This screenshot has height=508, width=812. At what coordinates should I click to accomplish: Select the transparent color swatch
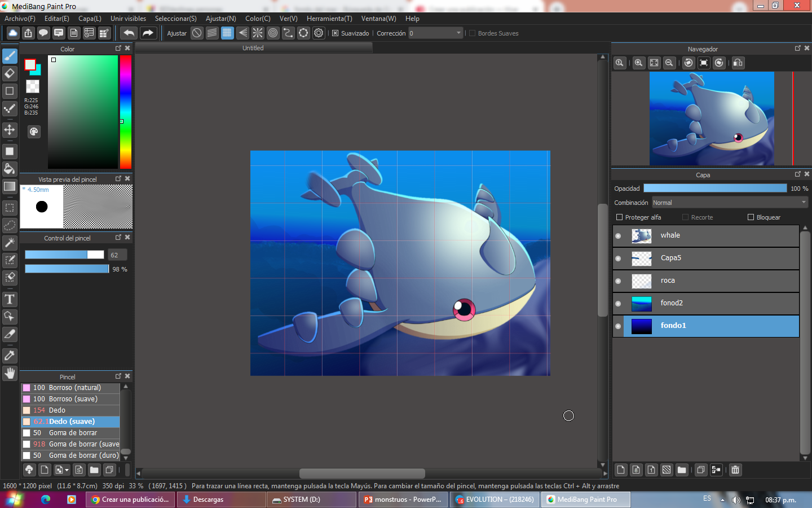[x=33, y=86]
